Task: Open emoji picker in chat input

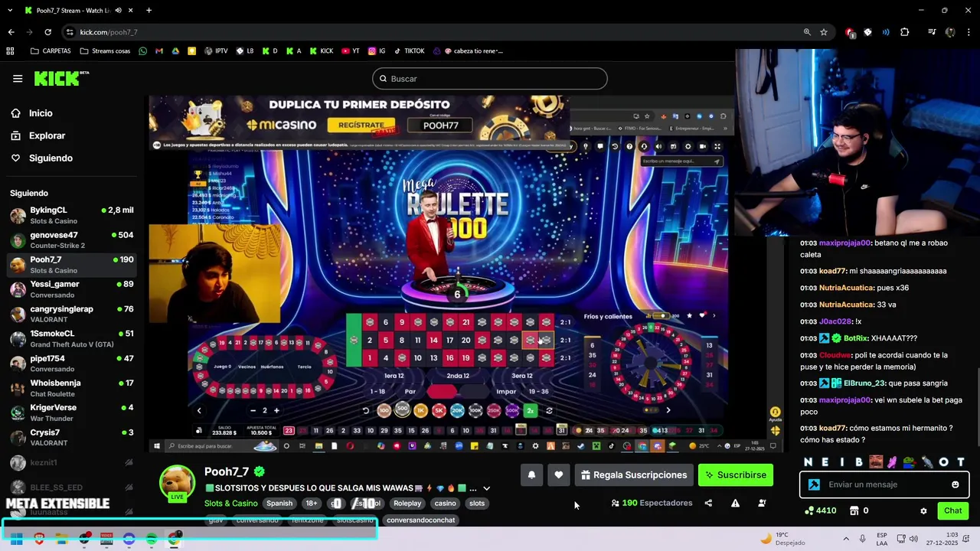Action: point(955,484)
